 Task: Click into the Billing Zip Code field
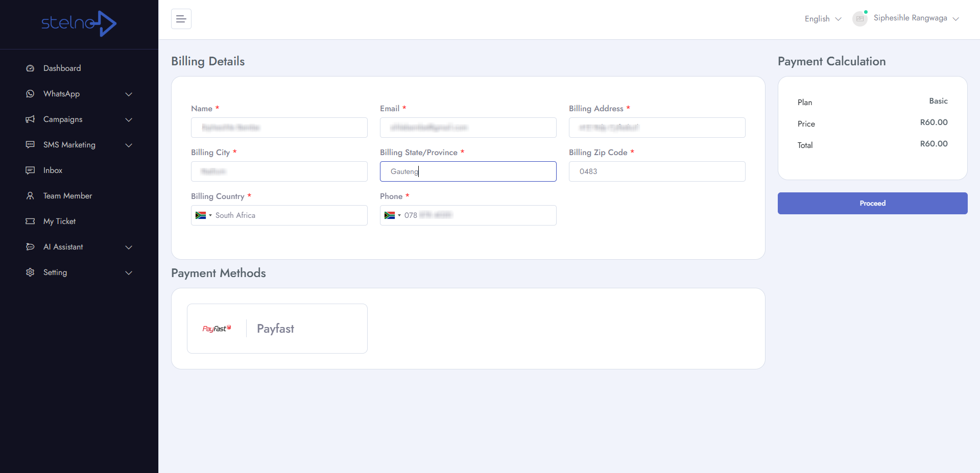(657, 171)
